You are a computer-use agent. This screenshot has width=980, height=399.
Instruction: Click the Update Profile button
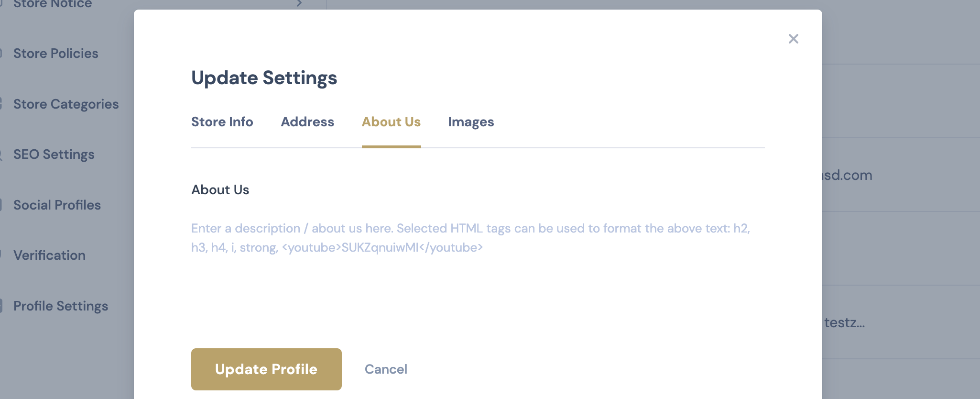point(266,369)
